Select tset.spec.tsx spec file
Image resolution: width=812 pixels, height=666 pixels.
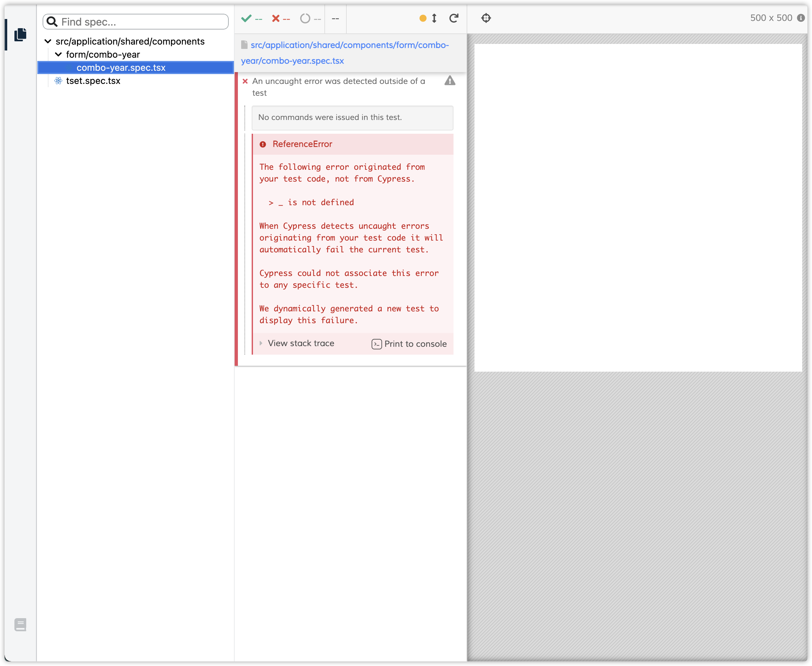point(93,81)
